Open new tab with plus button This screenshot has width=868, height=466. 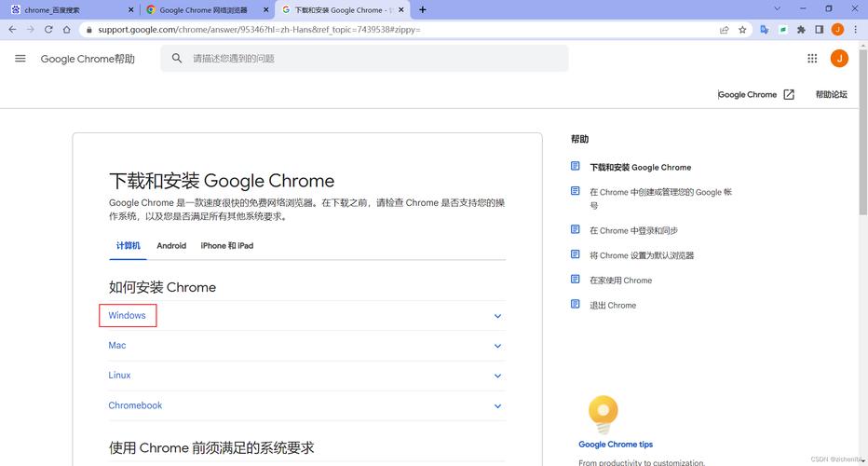pyautogui.click(x=423, y=9)
